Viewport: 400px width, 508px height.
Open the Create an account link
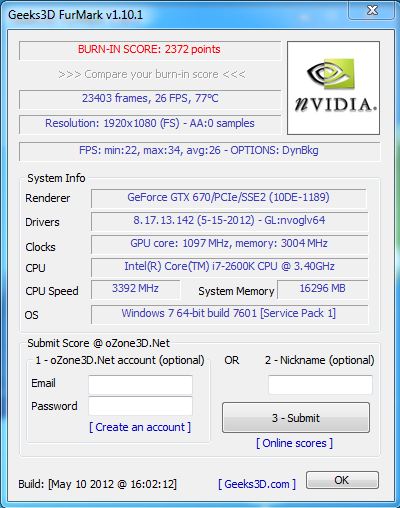140,427
